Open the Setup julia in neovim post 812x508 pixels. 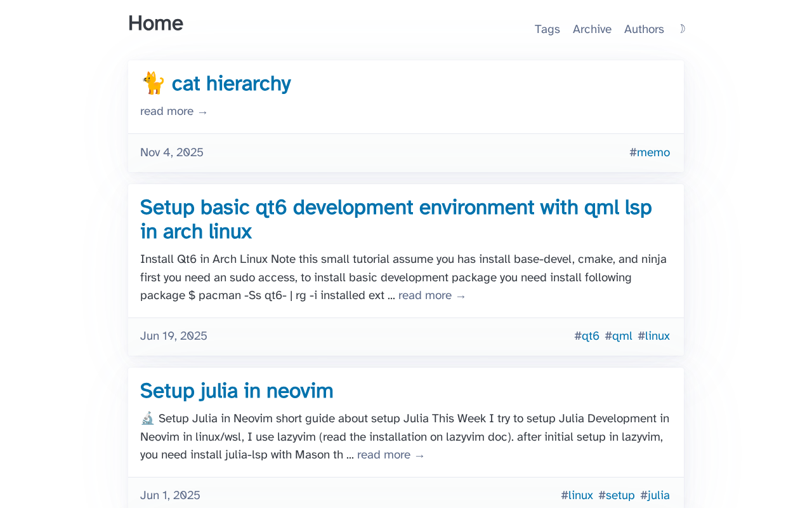pyautogui.click(x=237, y=391)
